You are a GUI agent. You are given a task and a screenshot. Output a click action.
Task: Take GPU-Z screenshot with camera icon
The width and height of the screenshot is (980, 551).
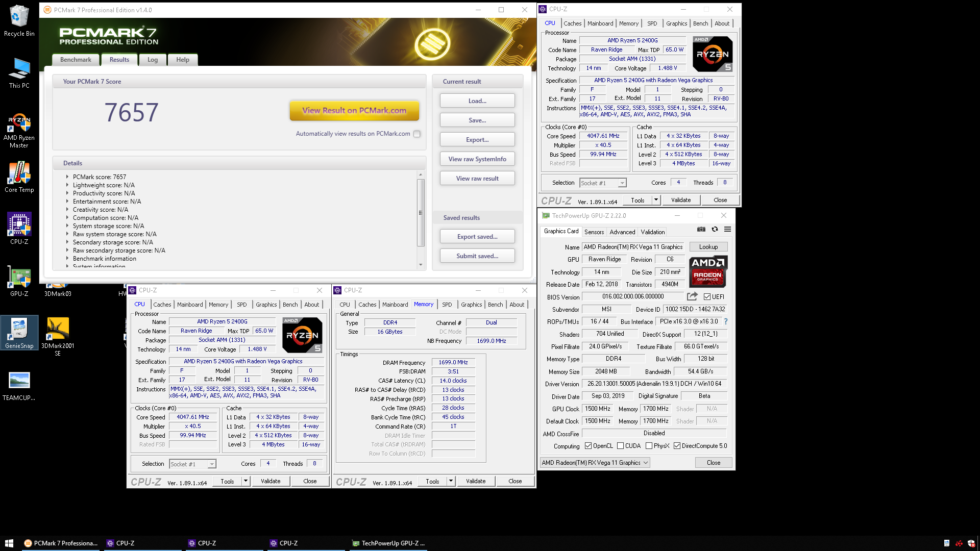[701, 230]
